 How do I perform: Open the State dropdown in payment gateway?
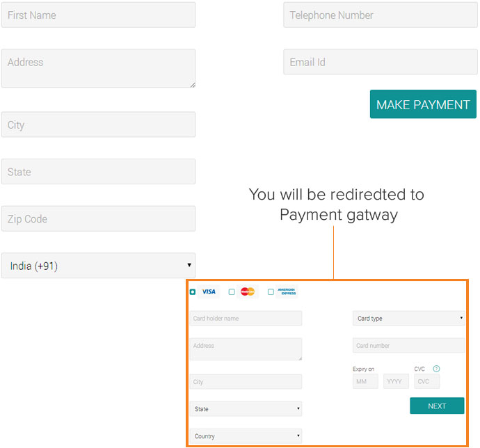(x=246, y=409)
